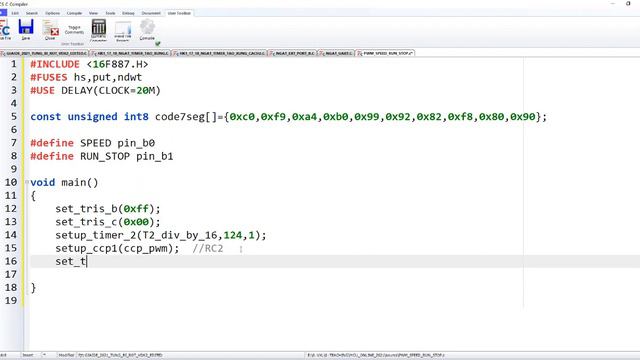Screen dimensions: 640x360
Task: Open the Search ribbon tab
Action: [31, 13]
